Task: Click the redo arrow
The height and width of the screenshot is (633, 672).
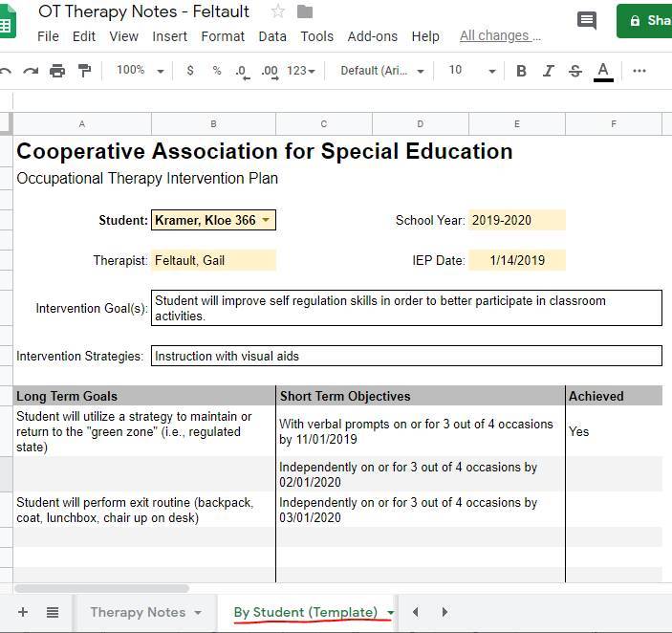Action: [31, 71]
